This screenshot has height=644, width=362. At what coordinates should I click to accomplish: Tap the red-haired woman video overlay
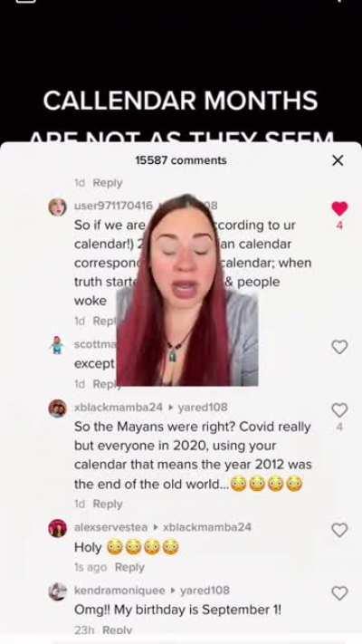pyautogui.click(x=187, y=290)
